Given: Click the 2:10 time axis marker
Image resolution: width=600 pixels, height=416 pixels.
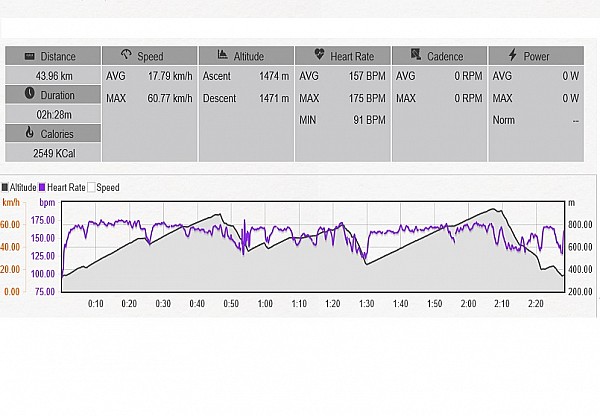Looking at the screenshot, I should [501, 303].
